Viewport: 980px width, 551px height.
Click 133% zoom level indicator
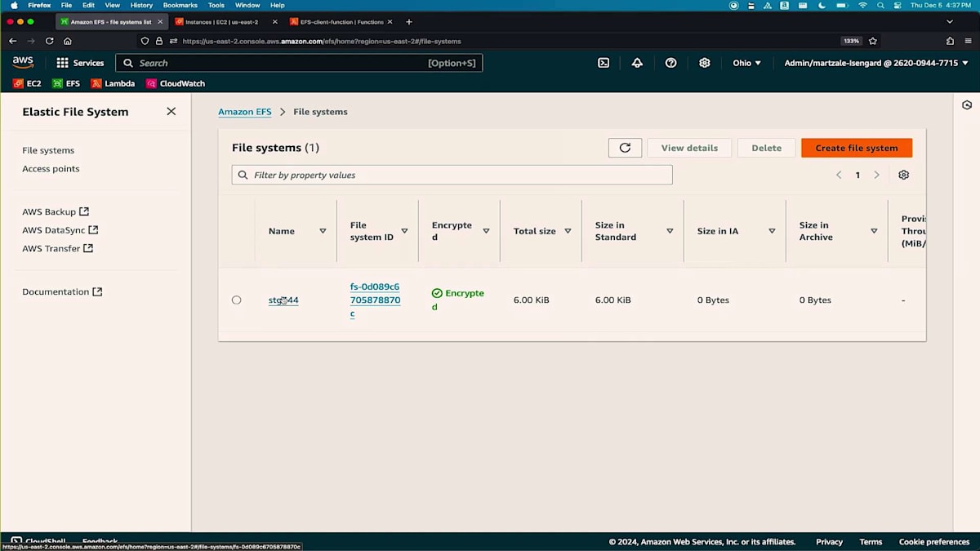click(x=851, y=41)
